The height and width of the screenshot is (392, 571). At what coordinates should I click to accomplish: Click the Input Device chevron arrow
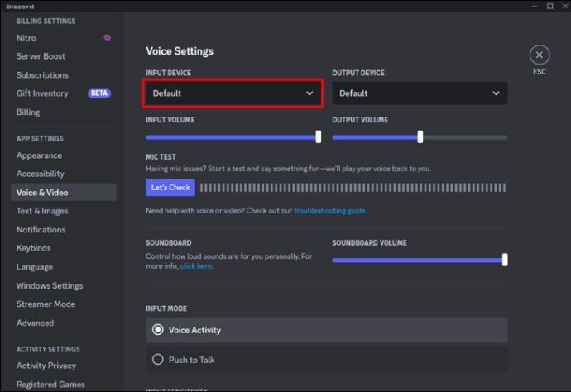point(309,93)
